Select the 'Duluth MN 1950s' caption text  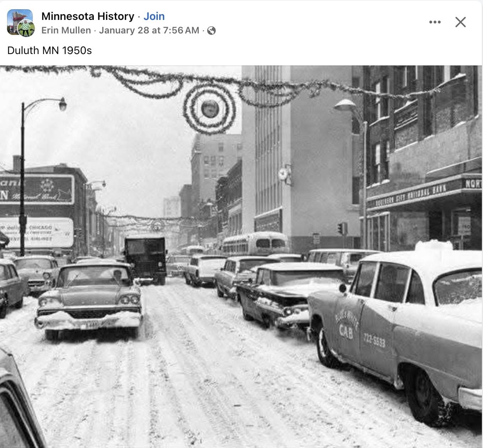[49, 50]
